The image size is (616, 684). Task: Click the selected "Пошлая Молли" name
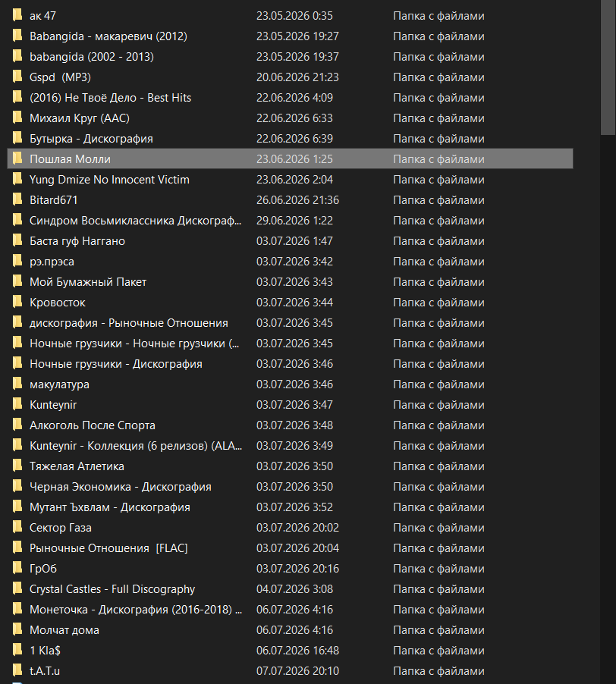coord(70,159)
